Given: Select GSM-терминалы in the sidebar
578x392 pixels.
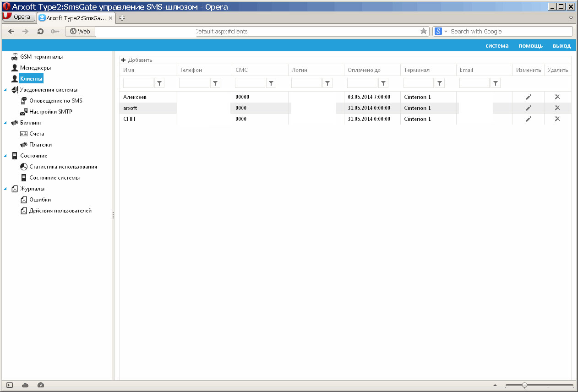Looking at the screenshot, I should pos(41,57).
